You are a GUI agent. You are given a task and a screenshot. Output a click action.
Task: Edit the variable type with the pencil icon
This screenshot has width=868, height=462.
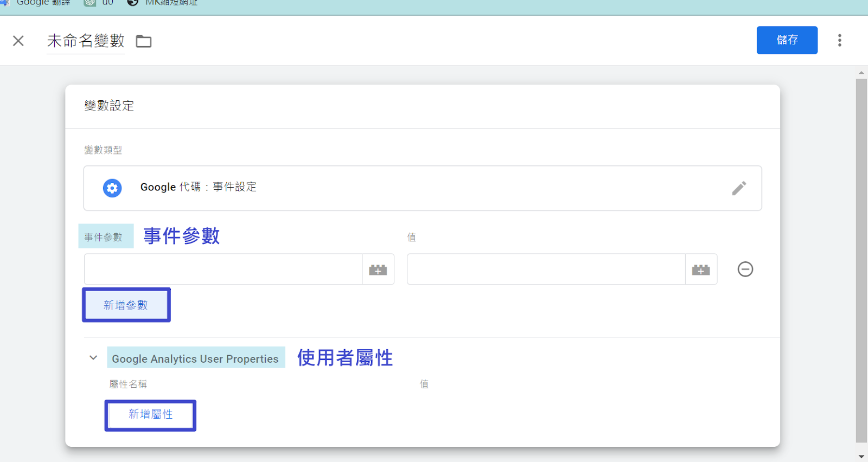[x=739, y=188]
